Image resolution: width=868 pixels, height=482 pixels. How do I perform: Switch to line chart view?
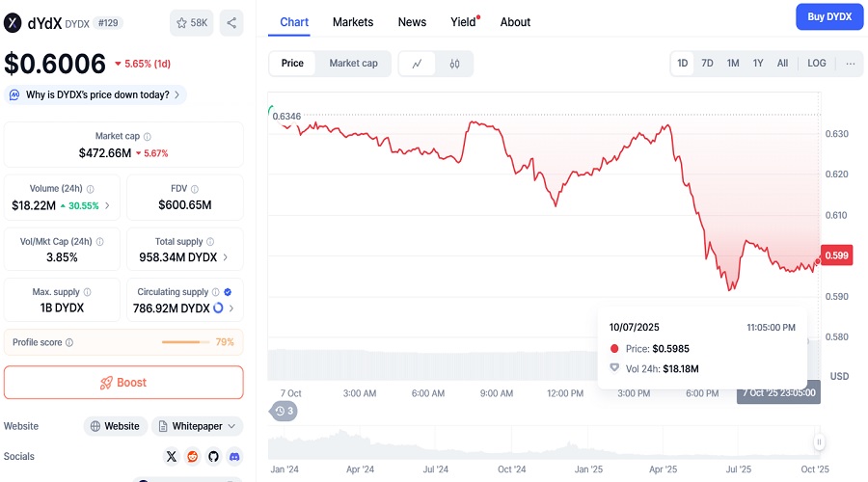[418, 64]
